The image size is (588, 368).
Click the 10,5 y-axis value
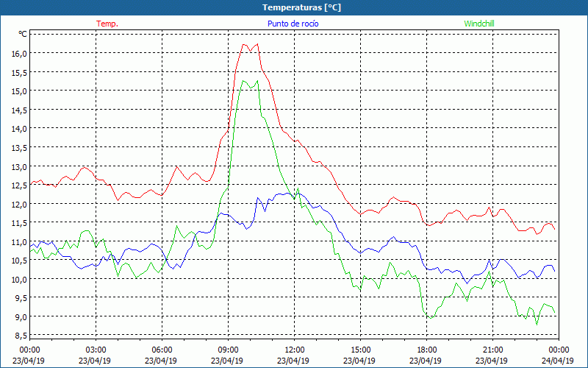[20, 261]
